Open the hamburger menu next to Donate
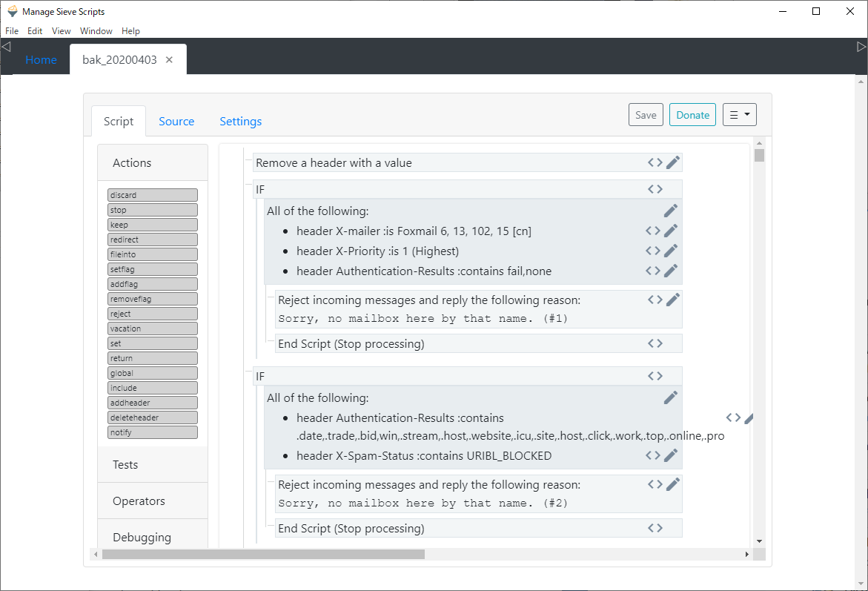This screenshot has height=591, width=868. tap(739, 114)
